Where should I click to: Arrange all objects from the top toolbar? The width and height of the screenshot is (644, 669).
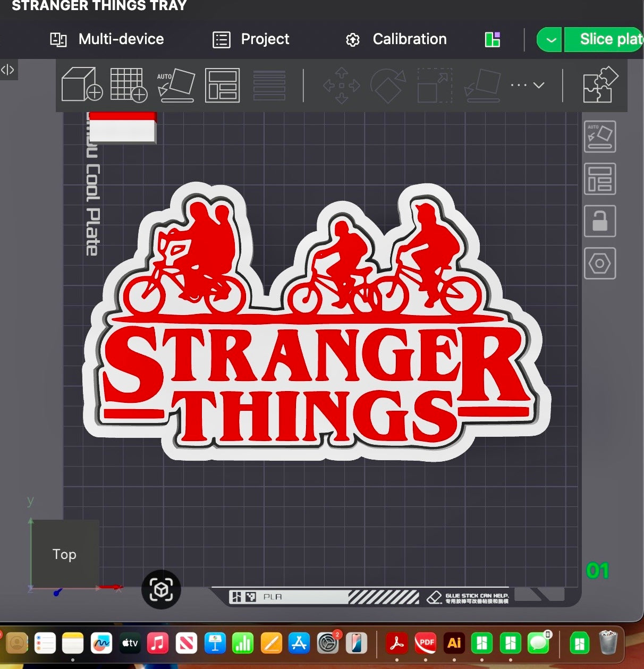pyautogui.click(x=222, y=85)
